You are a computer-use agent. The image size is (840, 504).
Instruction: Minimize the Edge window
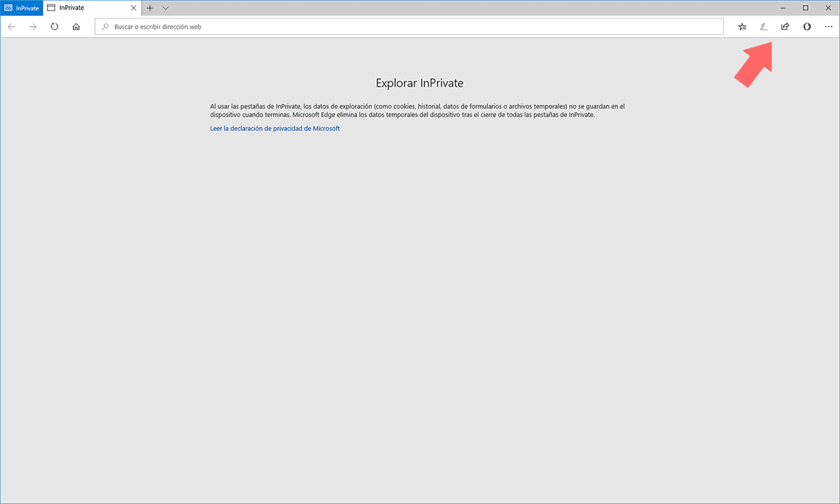pyautogui.click(x=785, y=8)
